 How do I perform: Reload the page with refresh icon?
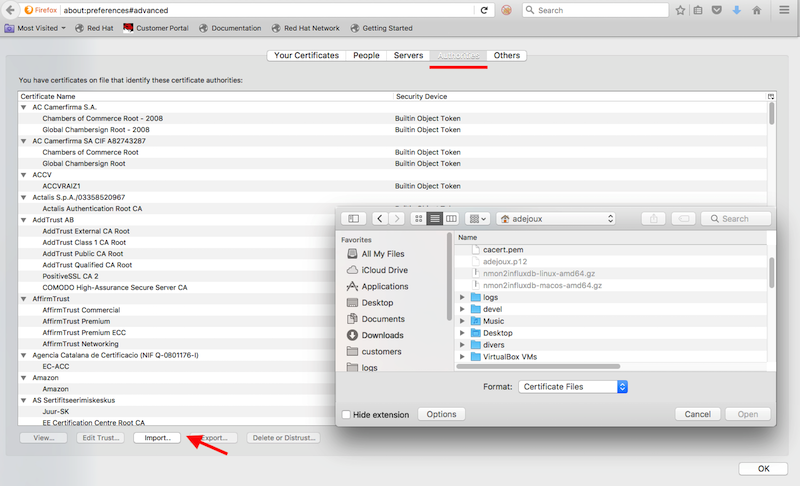click(484, 10)
